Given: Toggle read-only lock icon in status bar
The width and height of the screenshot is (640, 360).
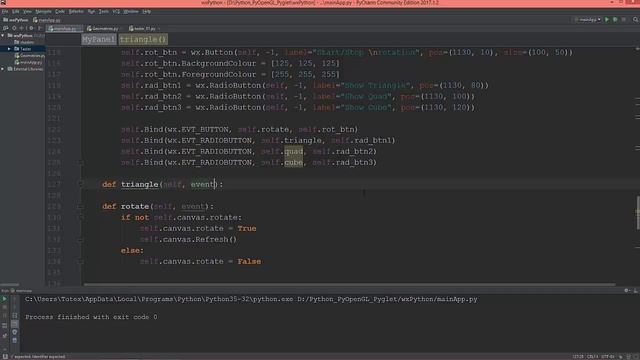Looking at the screenshot, I should point(621,357).
